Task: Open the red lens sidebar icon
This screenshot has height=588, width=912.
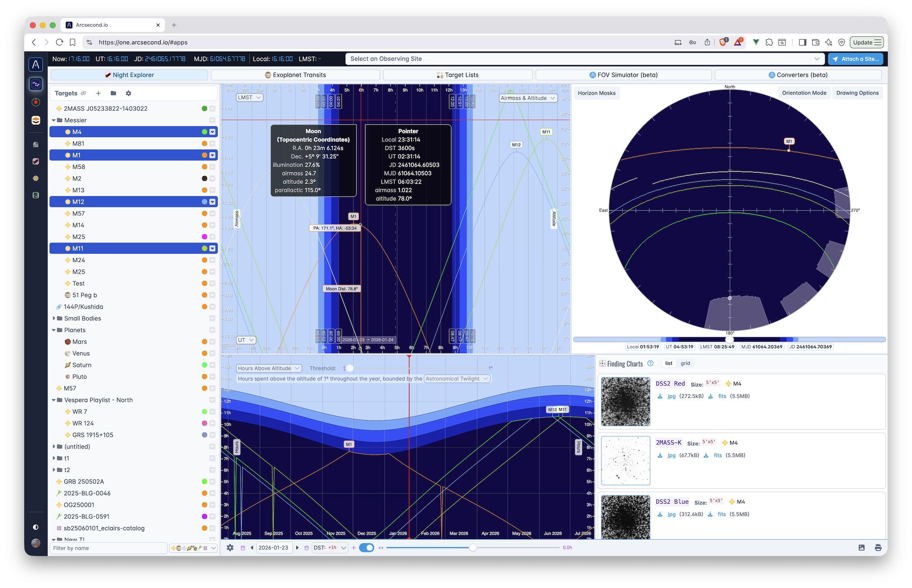Action: pyautogui.click(x=36, y=102)
